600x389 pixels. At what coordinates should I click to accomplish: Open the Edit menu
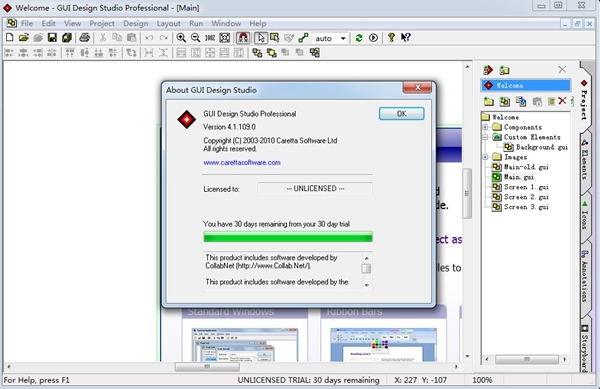[49, 23]
